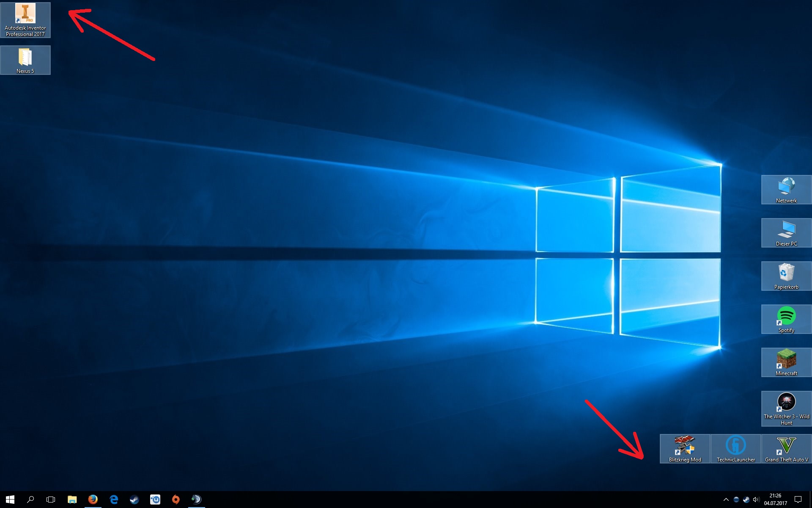
Task: Open the Windows Start menu
Action: (10, 500)
